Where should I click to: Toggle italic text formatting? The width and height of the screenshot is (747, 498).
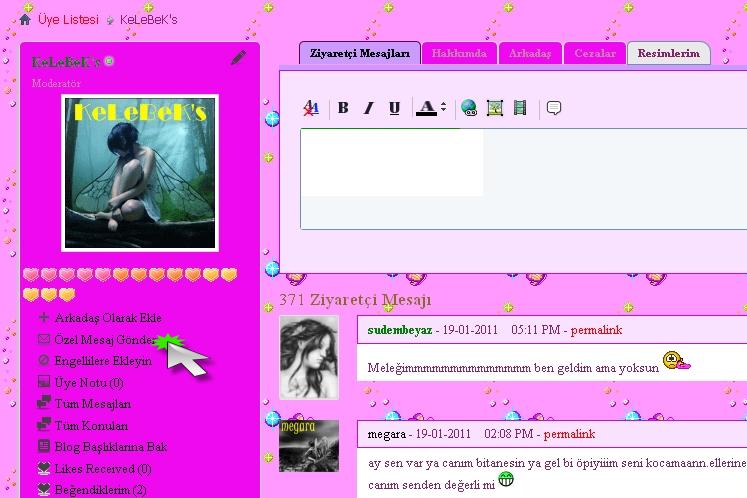[368, 108]
